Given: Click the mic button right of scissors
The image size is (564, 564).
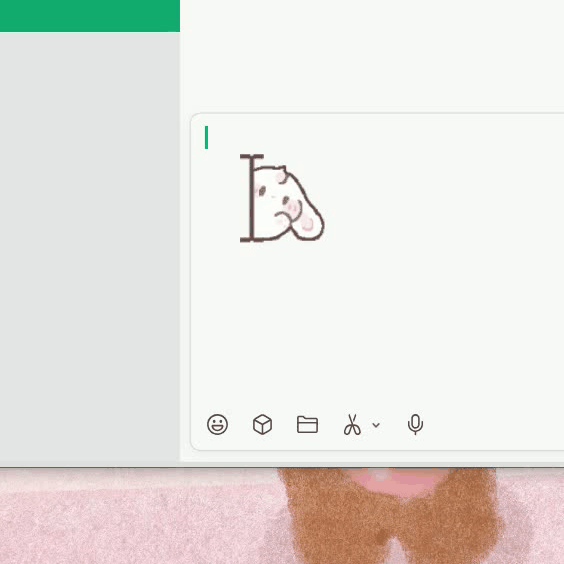Looking at the screenshot, I should 415,424.
